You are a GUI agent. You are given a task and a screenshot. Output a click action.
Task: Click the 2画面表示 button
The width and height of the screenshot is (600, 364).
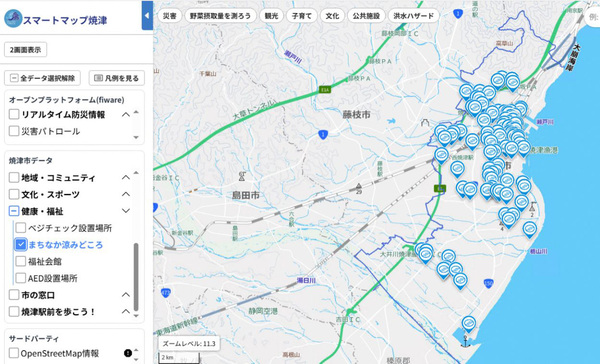click(25, 50)
